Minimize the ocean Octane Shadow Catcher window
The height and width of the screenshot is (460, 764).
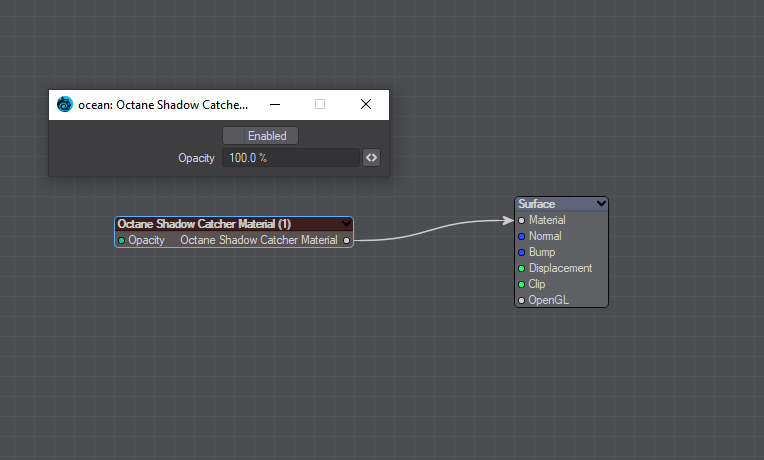275,104
